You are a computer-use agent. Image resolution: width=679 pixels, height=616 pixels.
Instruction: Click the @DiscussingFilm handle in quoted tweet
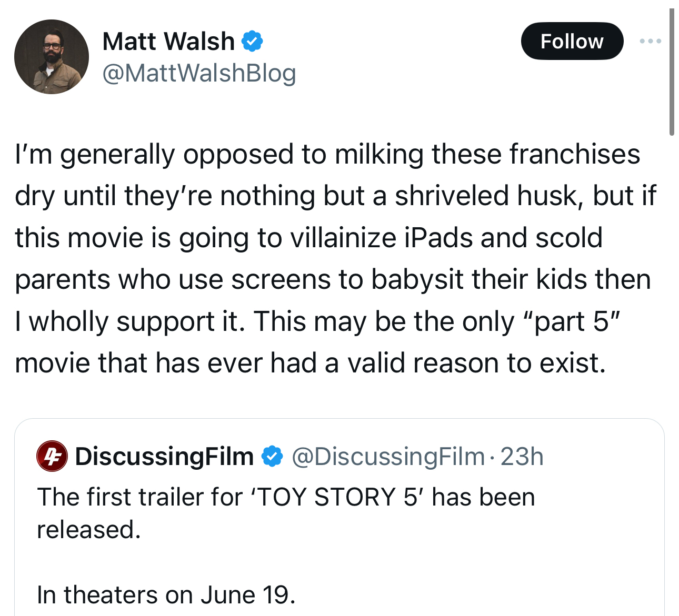pyautogui.click(x=388, y=456)
